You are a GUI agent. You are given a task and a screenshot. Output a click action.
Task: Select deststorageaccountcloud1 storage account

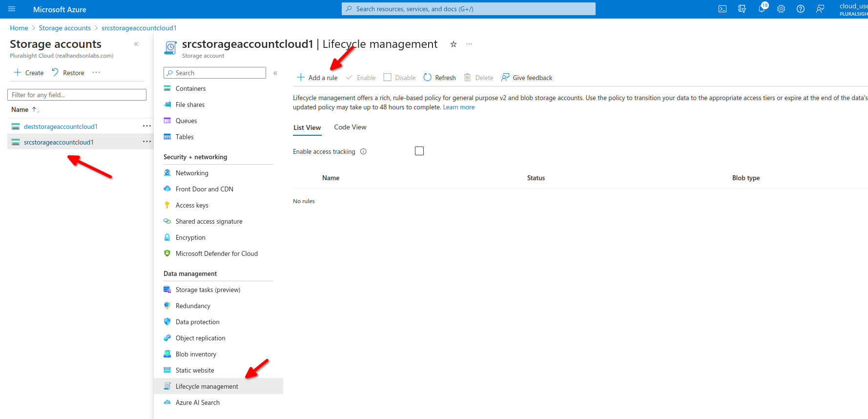tap(61, 126)
